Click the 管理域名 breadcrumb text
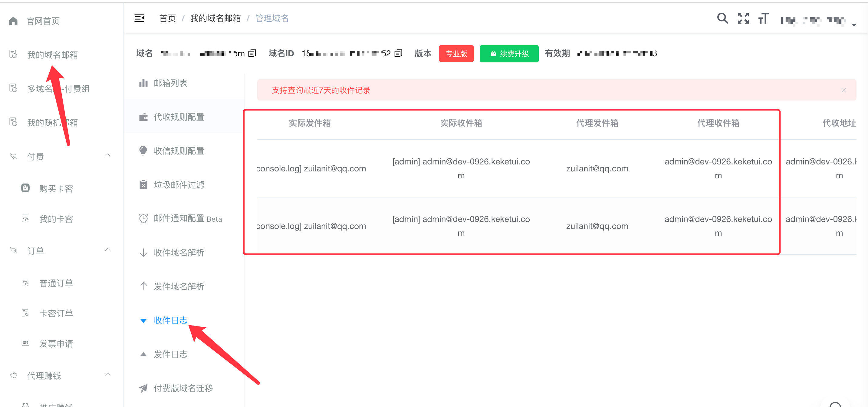This screenshot has height=407, width=868. point(272,18)
